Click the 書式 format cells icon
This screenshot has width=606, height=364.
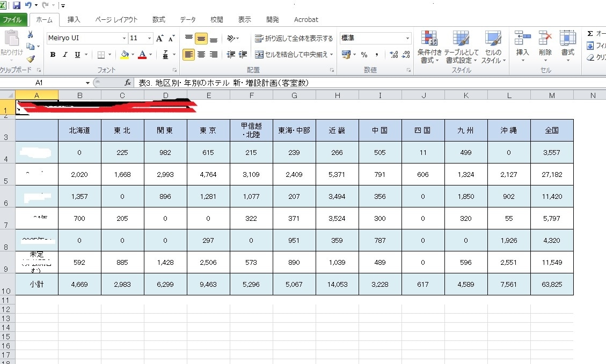[567, 38]
